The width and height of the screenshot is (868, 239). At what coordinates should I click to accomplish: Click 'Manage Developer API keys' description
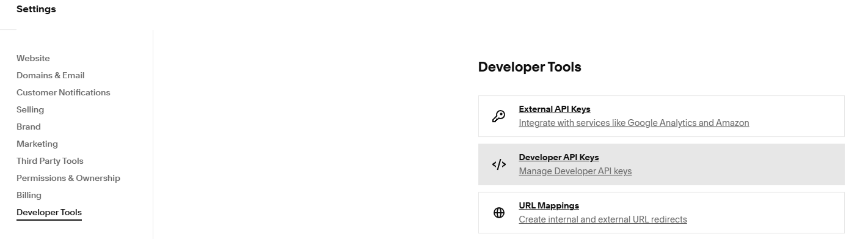(575, 171)
